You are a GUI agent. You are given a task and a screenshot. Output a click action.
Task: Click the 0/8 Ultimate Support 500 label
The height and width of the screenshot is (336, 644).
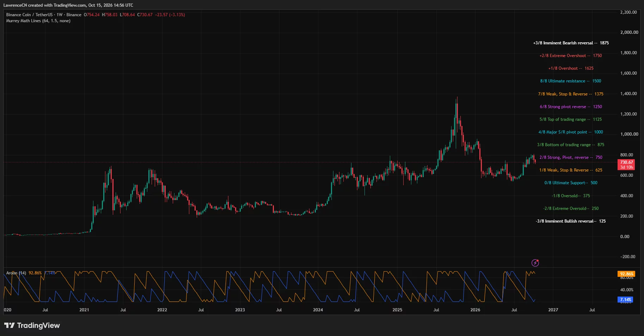(x=571, y=183)
